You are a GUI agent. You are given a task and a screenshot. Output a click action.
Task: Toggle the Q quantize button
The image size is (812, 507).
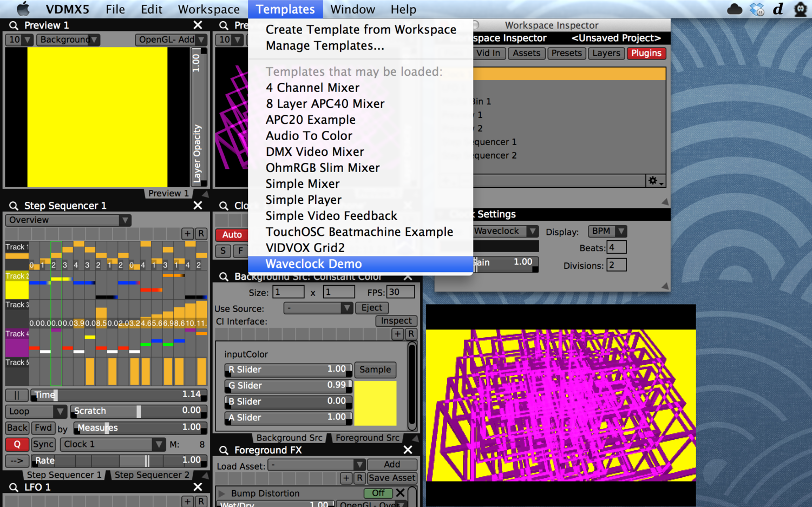[17, 444]
